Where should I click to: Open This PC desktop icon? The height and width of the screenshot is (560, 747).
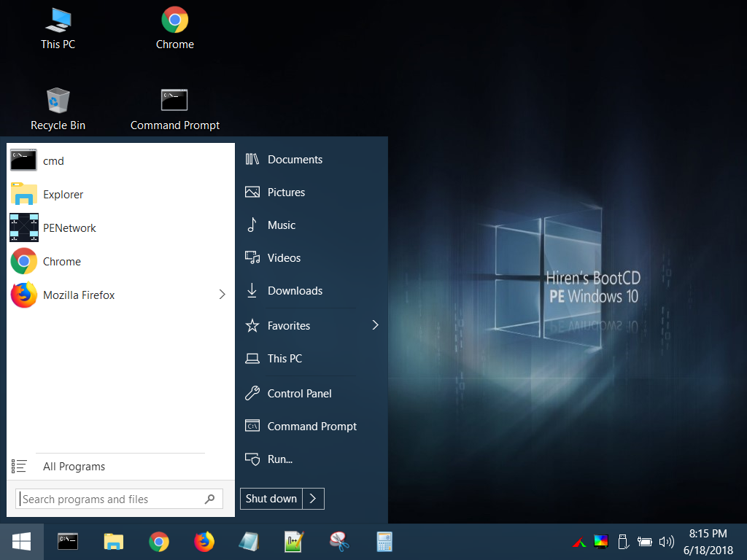[58, 29]
